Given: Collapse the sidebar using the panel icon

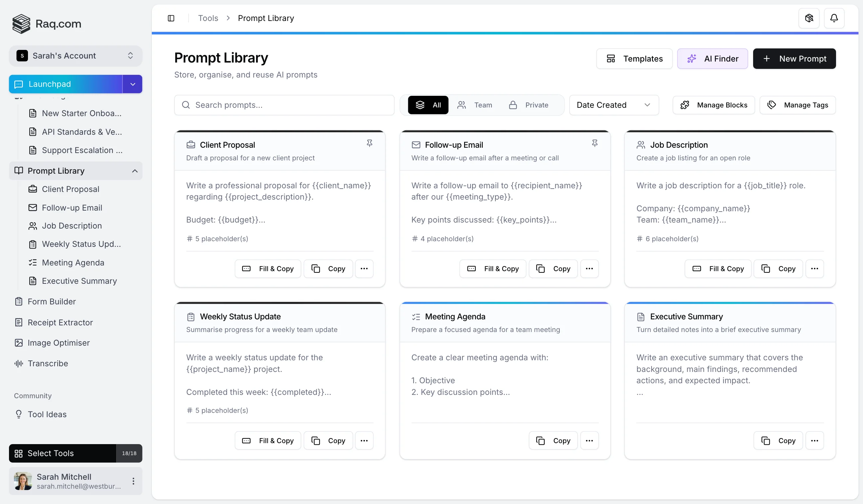Looking at the screenshot, I should [171, 18].
